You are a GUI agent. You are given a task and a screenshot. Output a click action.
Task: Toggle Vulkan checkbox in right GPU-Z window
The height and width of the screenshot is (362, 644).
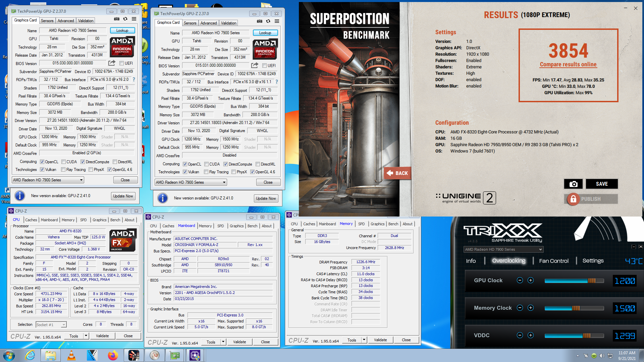tap(185, 172)
